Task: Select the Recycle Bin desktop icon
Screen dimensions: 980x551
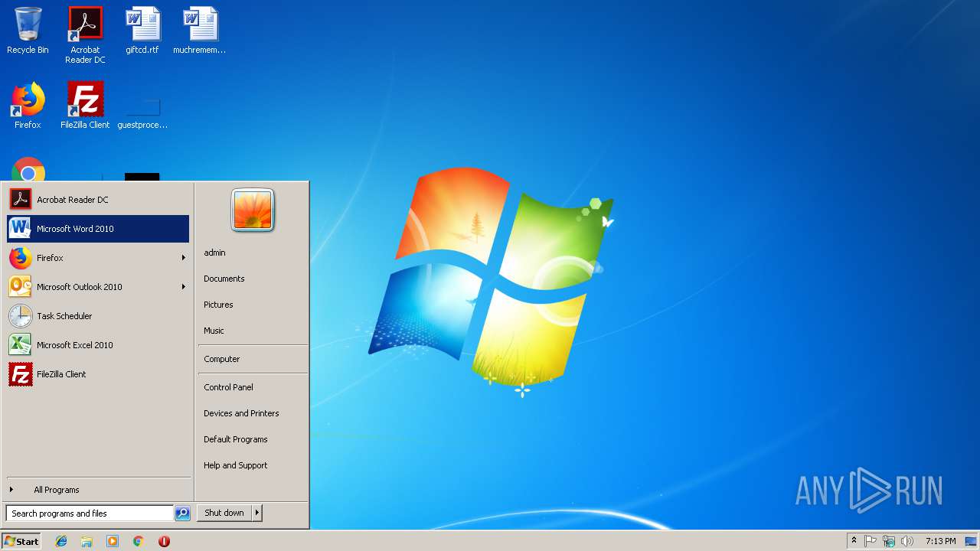Action: [x=28, y=31]
